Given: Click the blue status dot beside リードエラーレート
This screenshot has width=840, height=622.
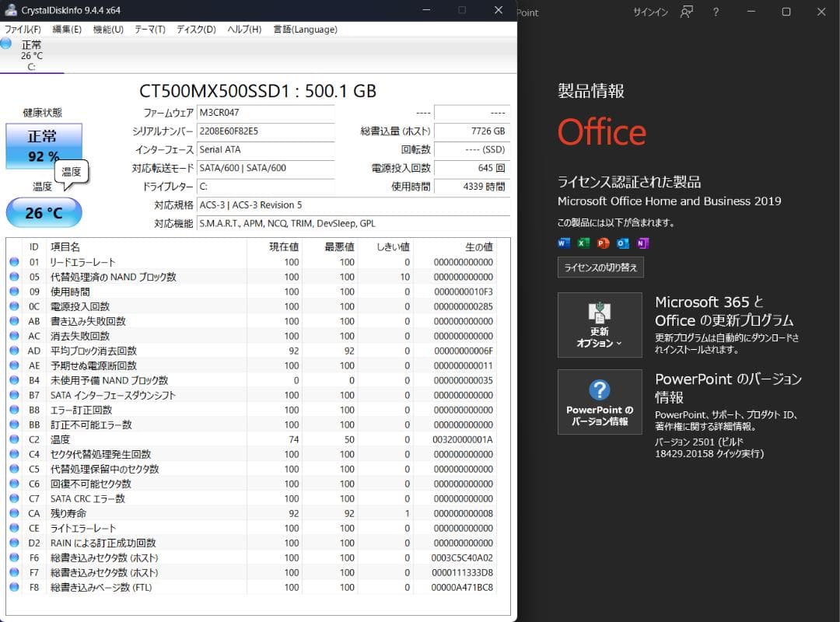Looking at the screenshot, I should point(15,261).
